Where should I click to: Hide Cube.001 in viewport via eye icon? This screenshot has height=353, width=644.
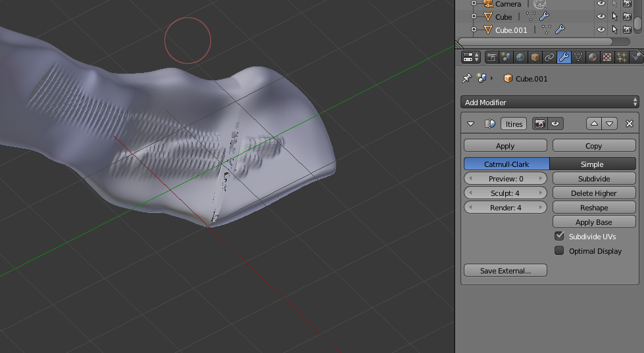[601, 30]
